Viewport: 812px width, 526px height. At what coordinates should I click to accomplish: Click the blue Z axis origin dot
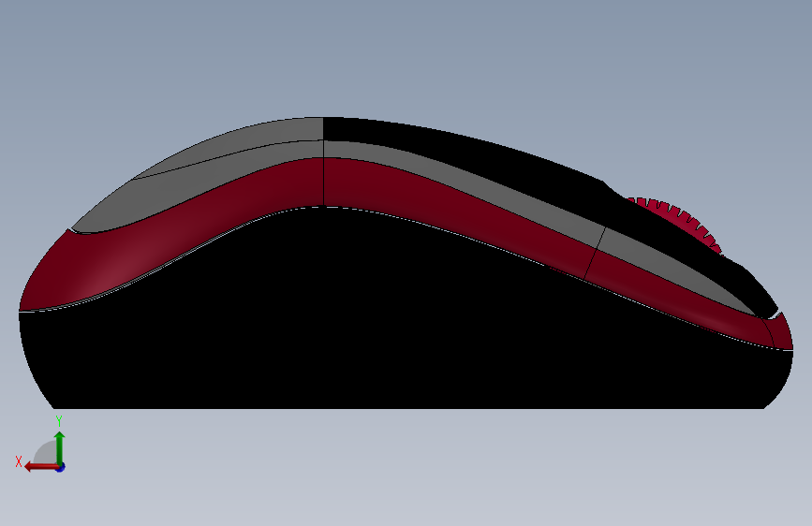(61, 467)
